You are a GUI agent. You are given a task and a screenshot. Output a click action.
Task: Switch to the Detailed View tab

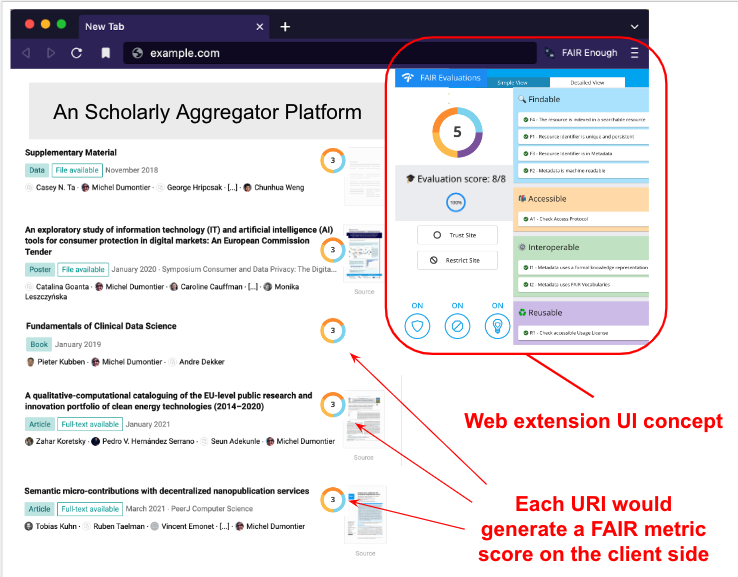tap(587, 82)
